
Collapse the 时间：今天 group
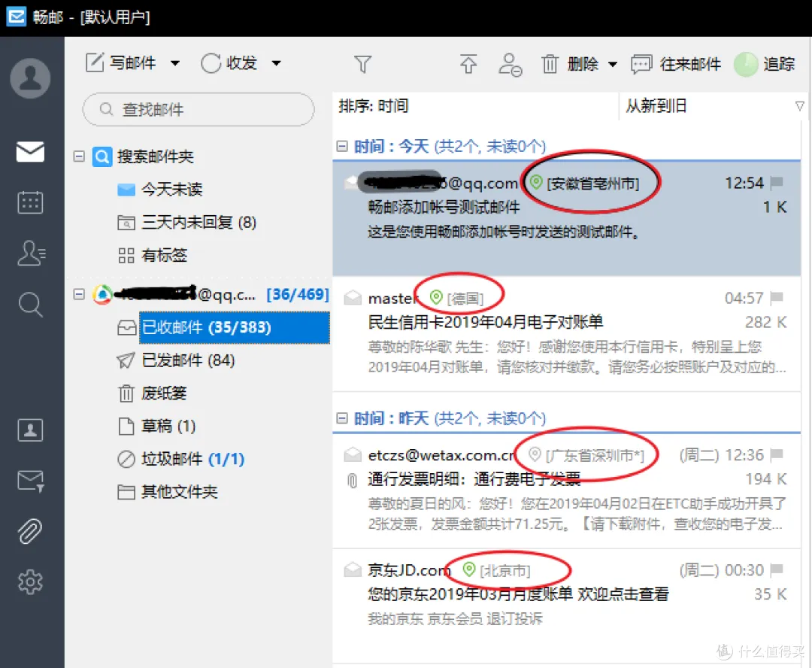pos(342,146)
